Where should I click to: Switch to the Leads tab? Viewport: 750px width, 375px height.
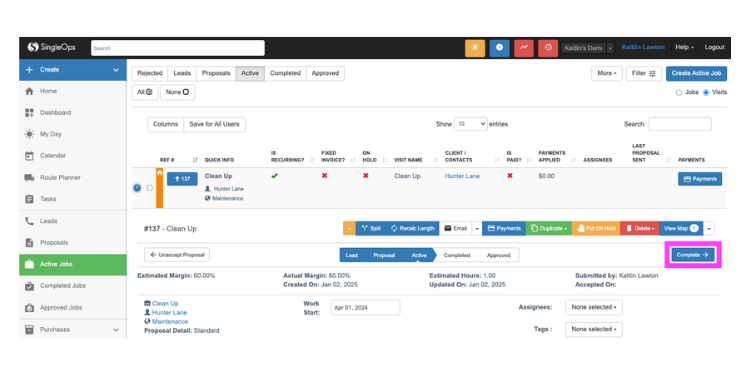point(182,74)
